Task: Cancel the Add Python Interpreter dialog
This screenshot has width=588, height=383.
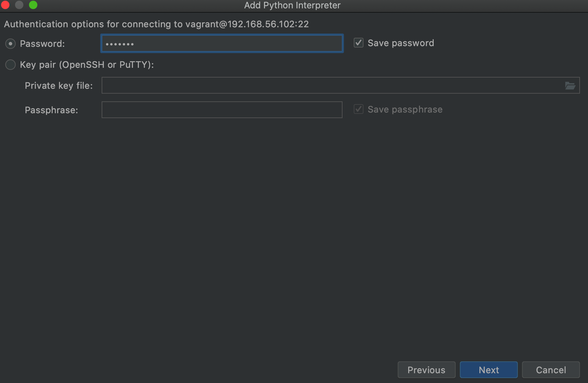Action: tap(551, 370)
